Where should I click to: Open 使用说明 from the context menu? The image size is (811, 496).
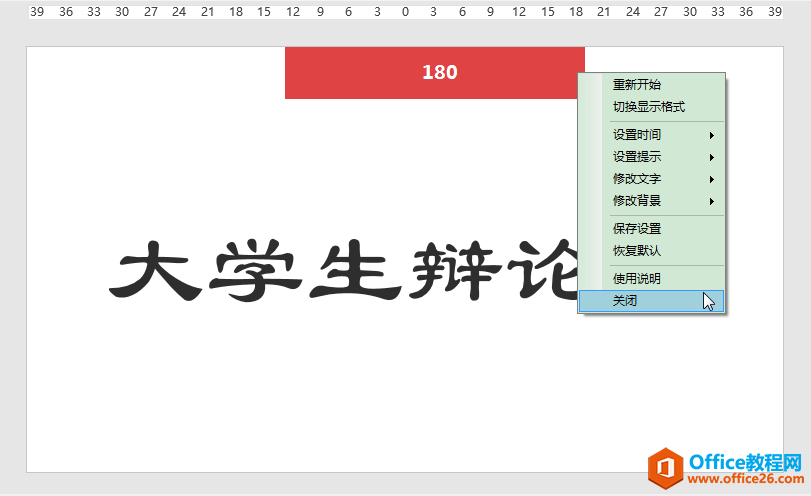click(652, 279)
